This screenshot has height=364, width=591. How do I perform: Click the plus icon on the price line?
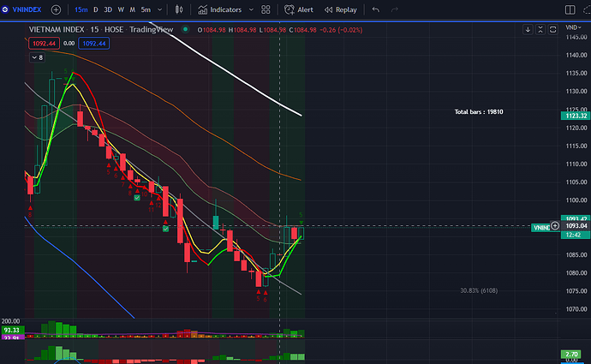(x=555, y=226)
